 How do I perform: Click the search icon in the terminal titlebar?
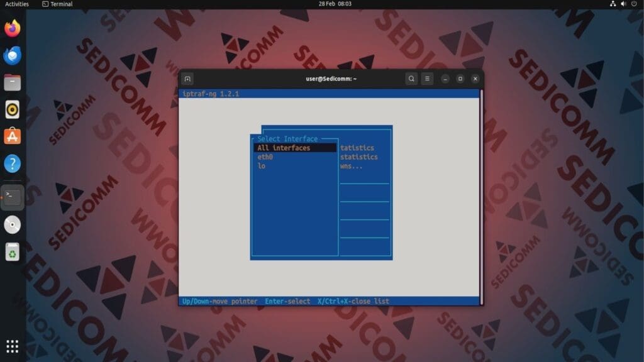[411, 79]
